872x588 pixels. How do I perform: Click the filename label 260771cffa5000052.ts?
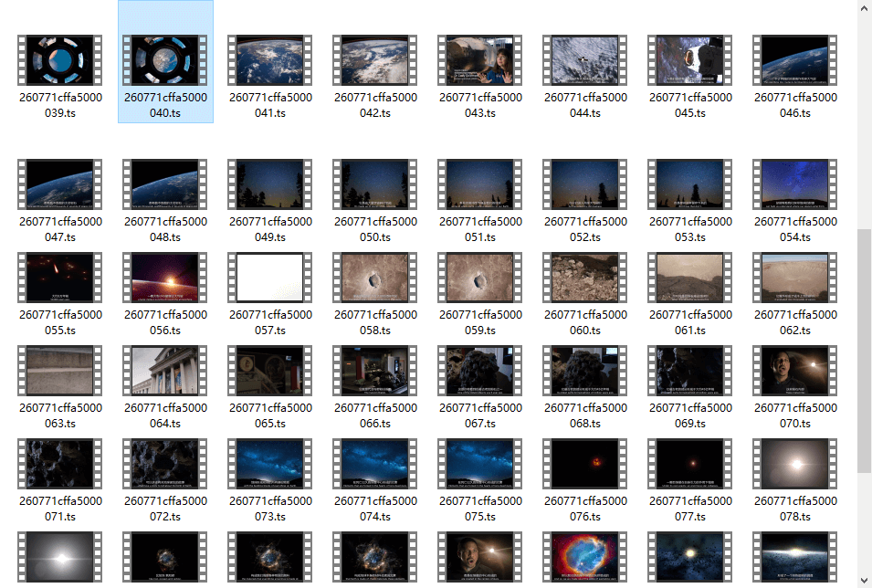[x=585, y=229]
